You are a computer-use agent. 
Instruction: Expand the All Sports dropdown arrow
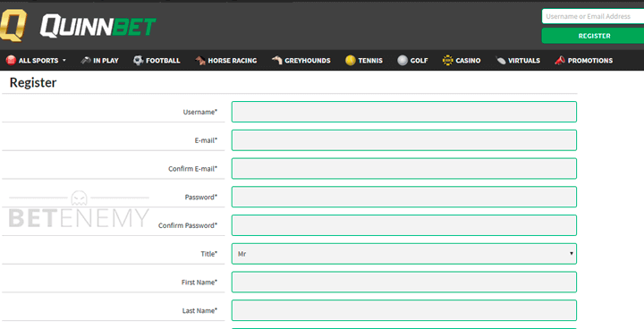pyautogui.click(x=64, y=61)
